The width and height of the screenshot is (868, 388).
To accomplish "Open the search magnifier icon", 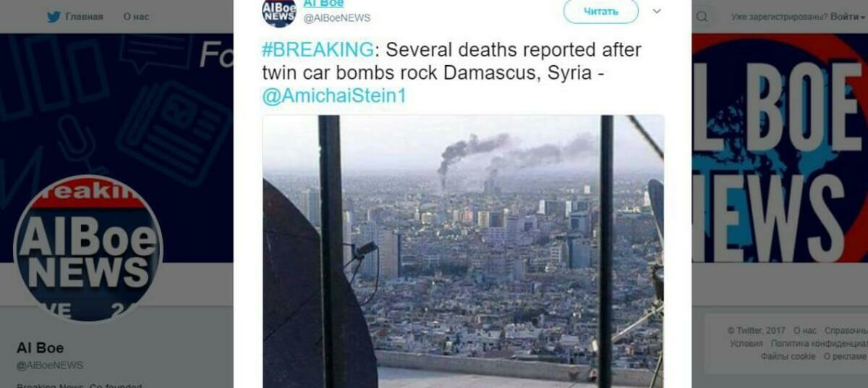I will [x=702, y=17].
